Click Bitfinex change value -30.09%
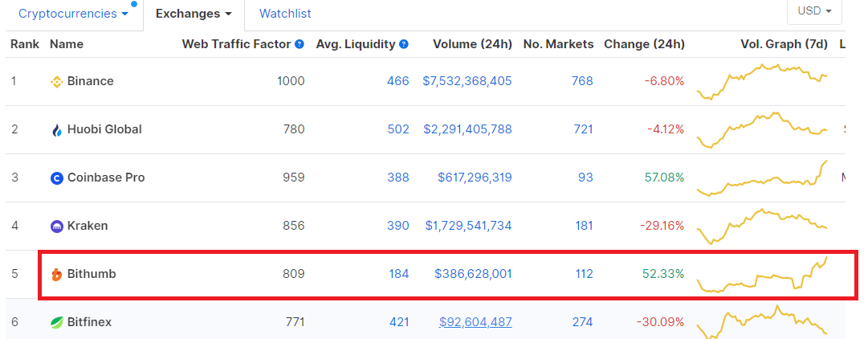The width and height of the screenshot is (868, 339). (660, 322)
